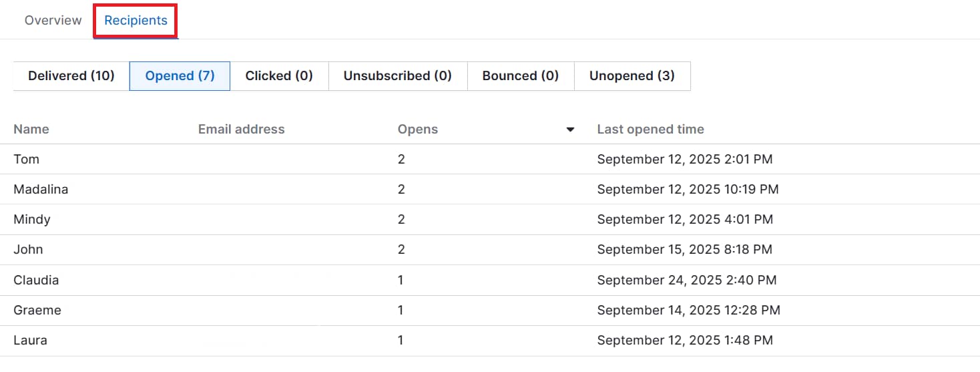Viewport: 980px width, 372px height.
Task: Click on recipient Mindy
Action: tap(32, 219)
